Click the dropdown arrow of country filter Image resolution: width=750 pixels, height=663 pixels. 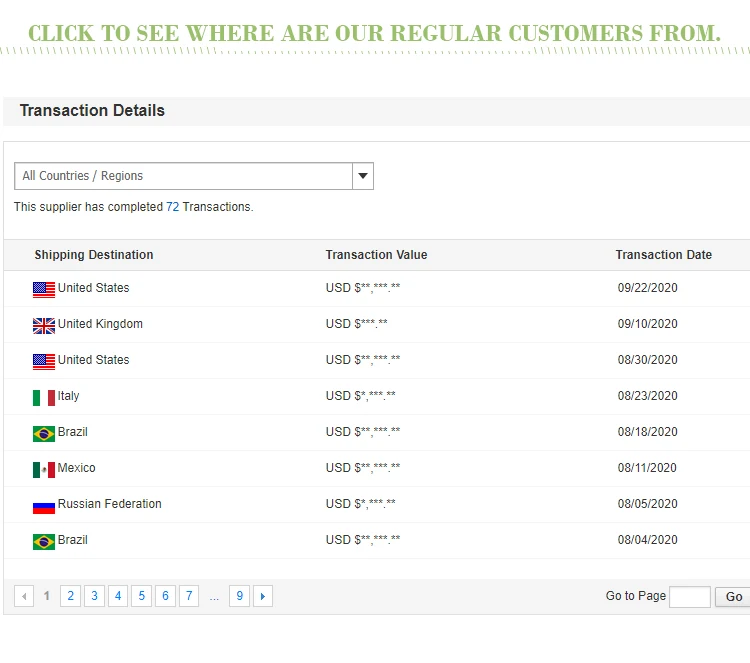tap(363, 176)
